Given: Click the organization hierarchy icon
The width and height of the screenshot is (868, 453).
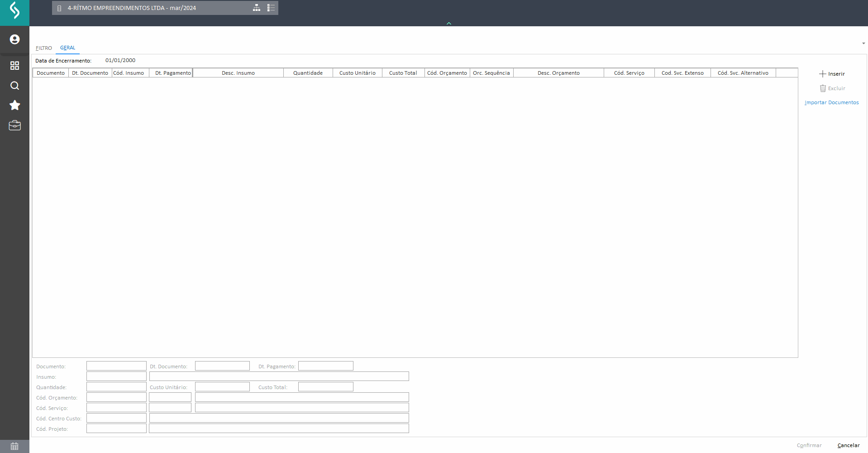Looking at the screenshot, I should pos(257,8).
